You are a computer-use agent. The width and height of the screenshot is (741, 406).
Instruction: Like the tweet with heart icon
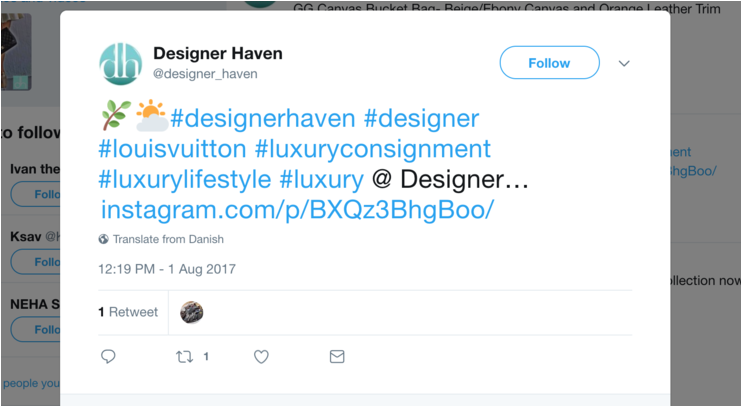point(261,357)
